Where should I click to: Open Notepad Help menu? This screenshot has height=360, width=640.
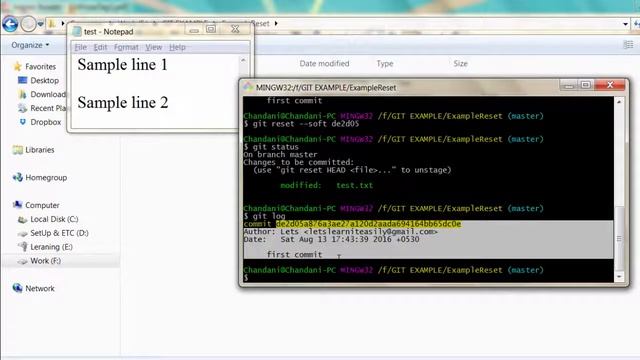[177, 47]
